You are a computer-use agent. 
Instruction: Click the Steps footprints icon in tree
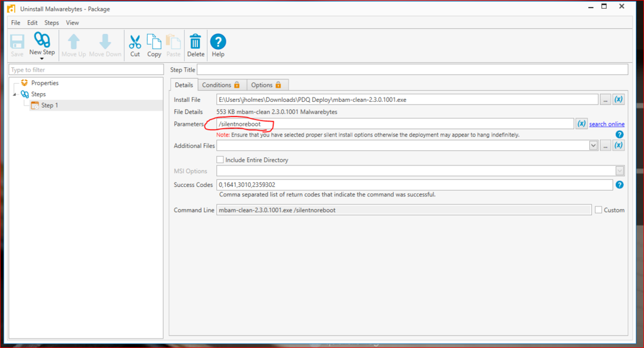click(x=25, y=94)
